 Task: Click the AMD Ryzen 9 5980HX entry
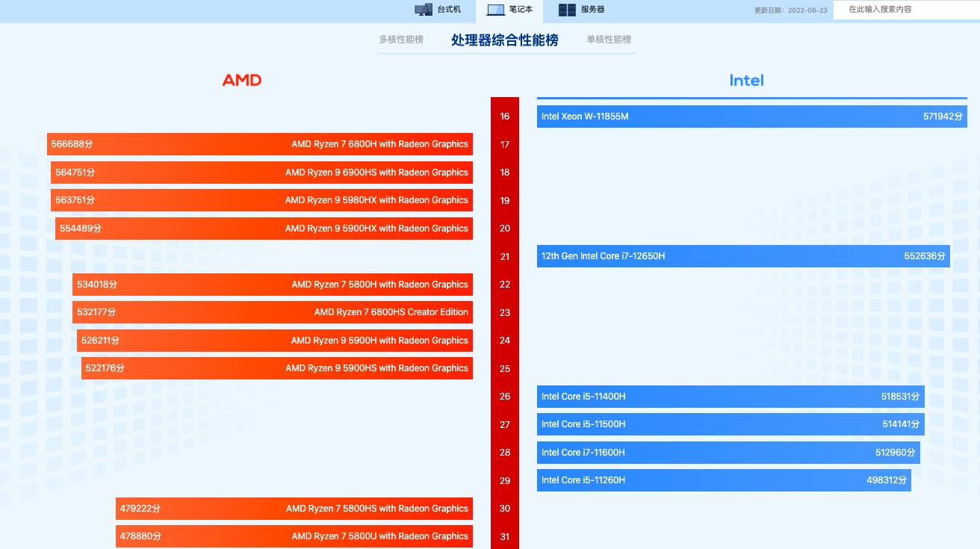click(x=261, y=200)
